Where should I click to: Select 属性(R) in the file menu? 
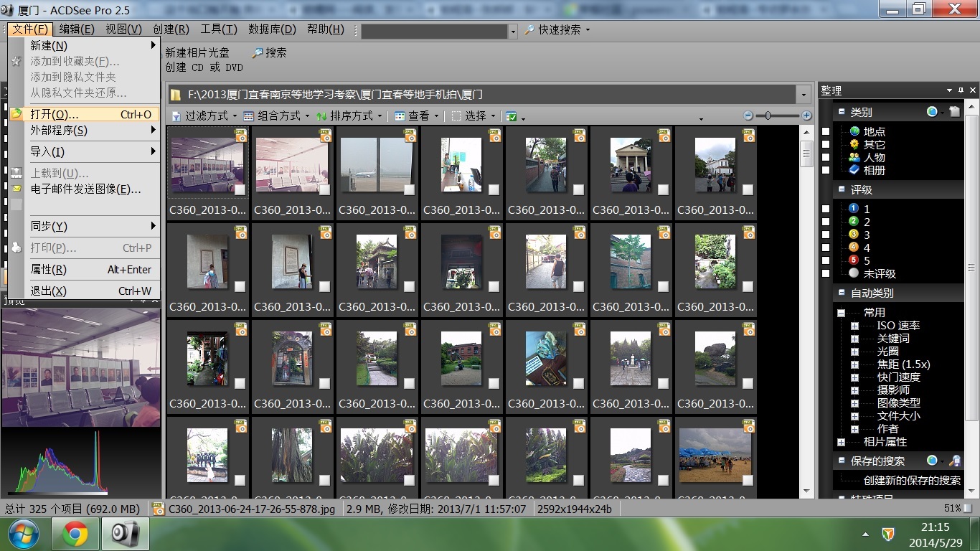[85, 269]
